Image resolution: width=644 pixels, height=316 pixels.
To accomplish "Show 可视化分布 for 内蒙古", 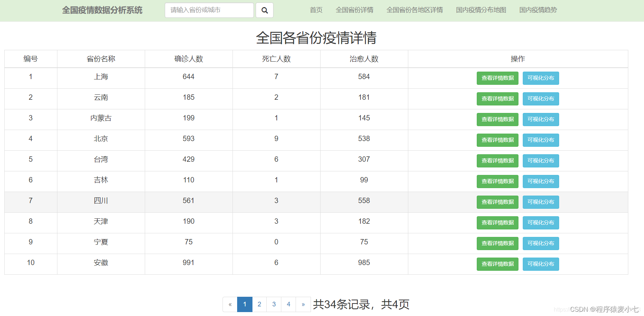I will click(541, 120).
